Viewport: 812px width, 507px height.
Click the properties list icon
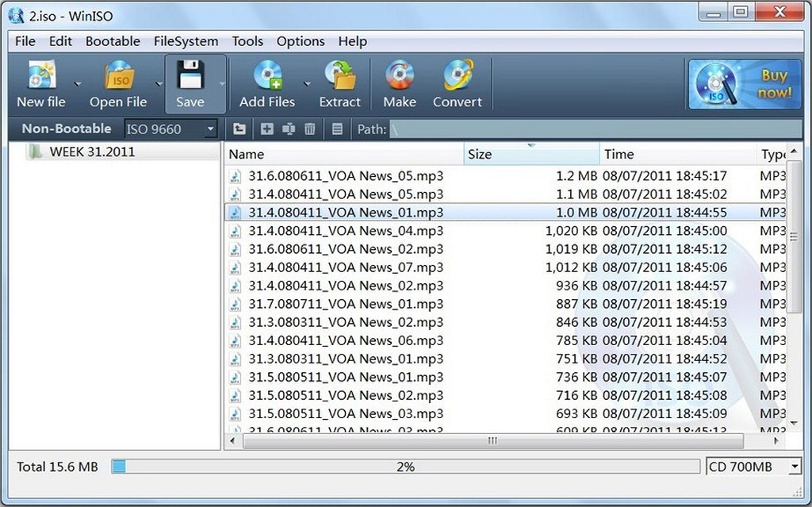[337, 129]
